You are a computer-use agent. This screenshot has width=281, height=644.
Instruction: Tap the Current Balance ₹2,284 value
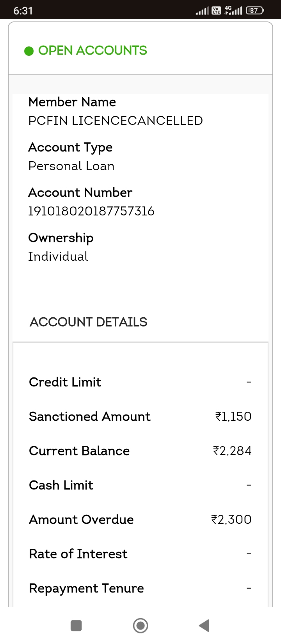point(232,451)
